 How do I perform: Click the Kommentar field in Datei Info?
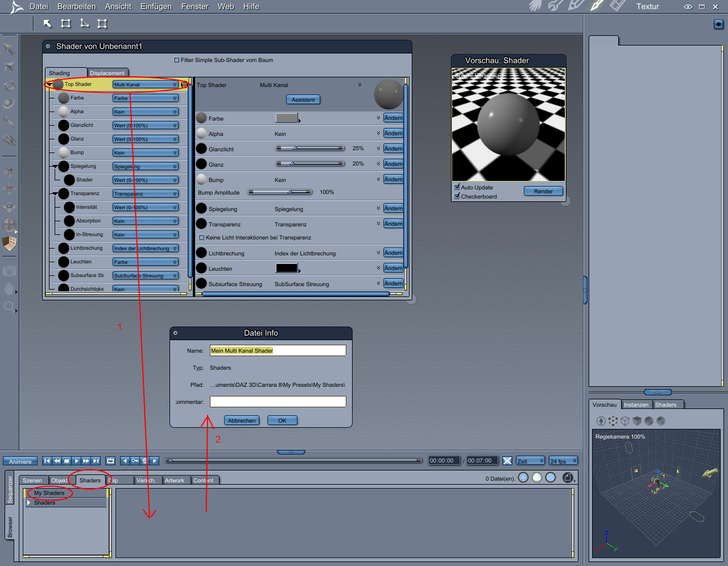point(278,402)
